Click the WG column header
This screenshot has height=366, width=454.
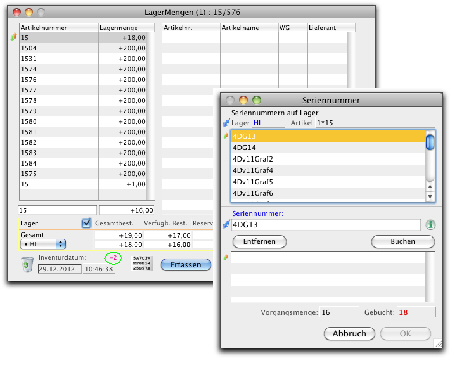pyautogui.click(x=293, y=27)
